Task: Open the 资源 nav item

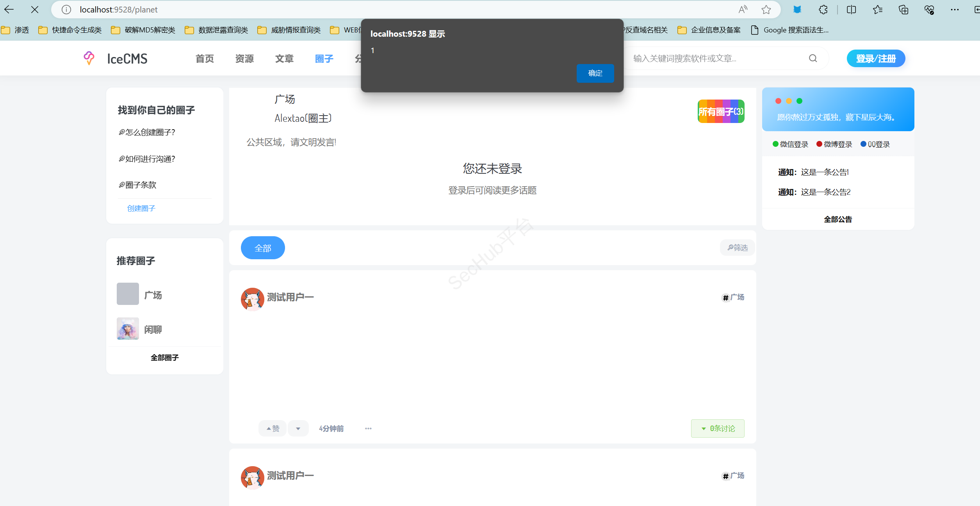Action: [244, 59]
